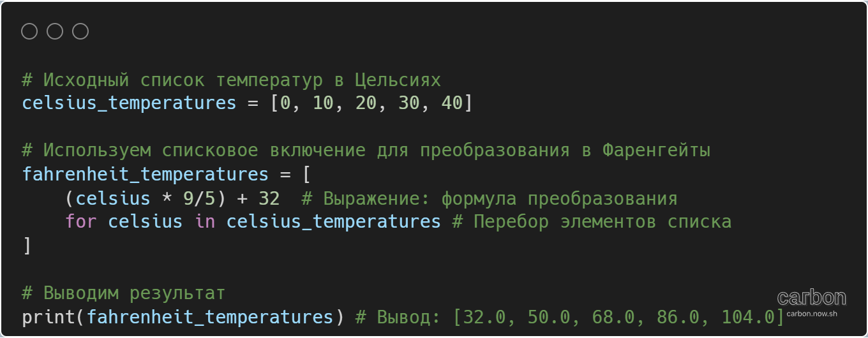Click the number 40 in the list
Screen dimensions: 868x338
pyautogui.click(x=452, y=103)
